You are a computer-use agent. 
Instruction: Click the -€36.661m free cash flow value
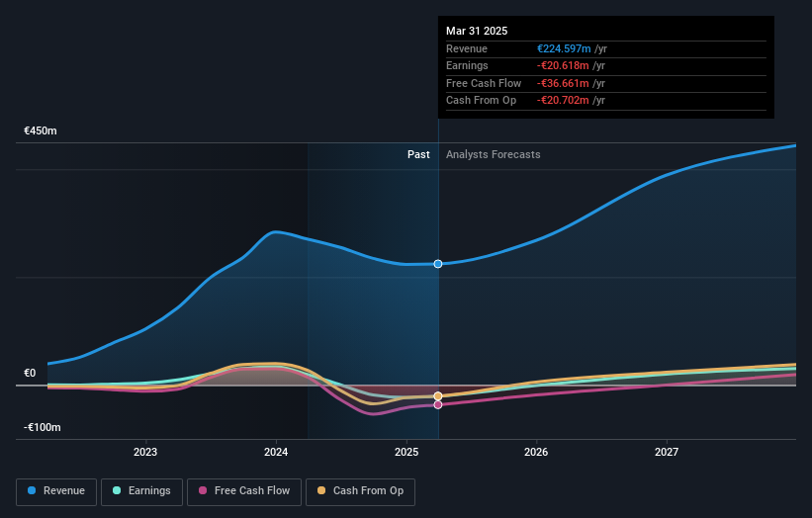click(x=563, y=83)
